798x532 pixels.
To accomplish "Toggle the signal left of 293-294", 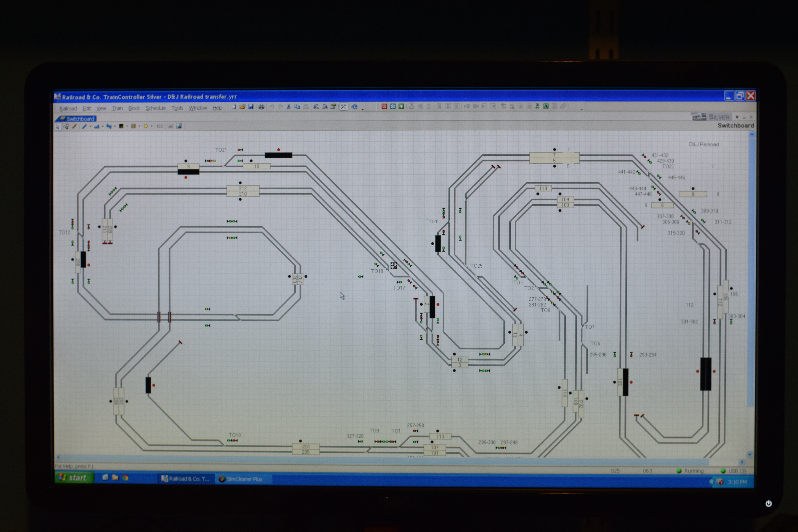I will pyautogui.click(x=631, y=355).
